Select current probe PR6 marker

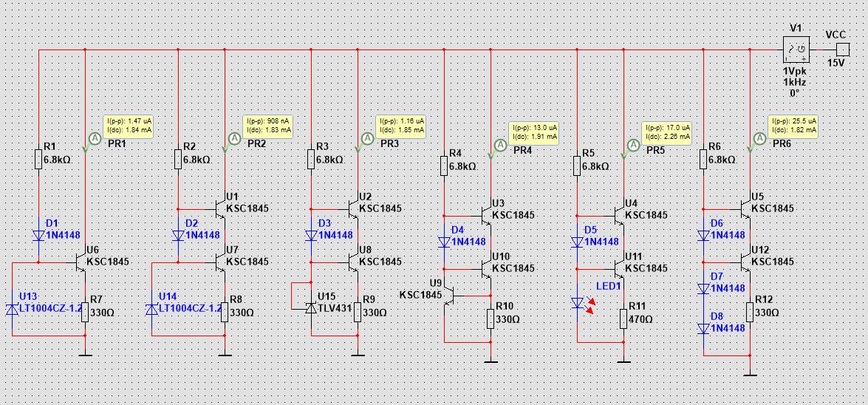[x=759, y=137]
